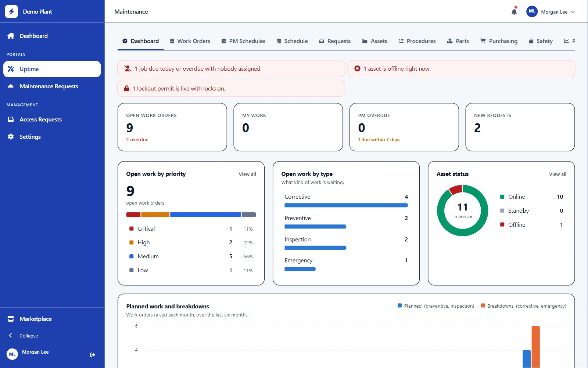Click View all in Asset status card
The image size is (588, 368).
(557, 174)
